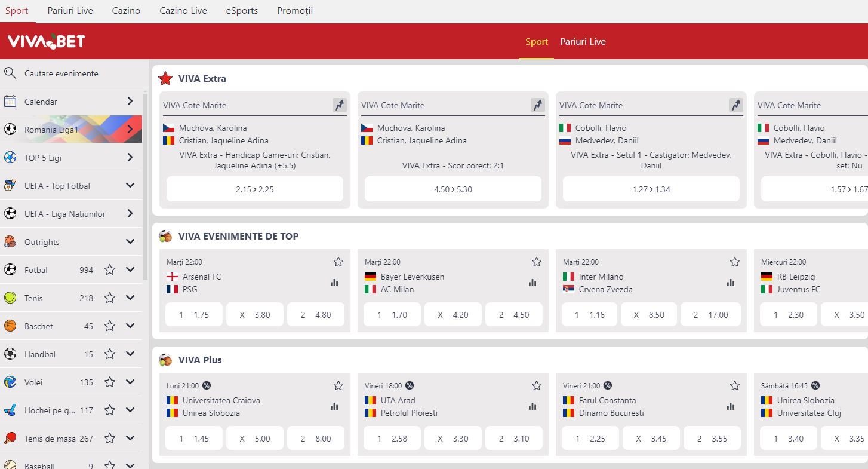Click the Calendar icon in sidebar

(x=10, y=102)
